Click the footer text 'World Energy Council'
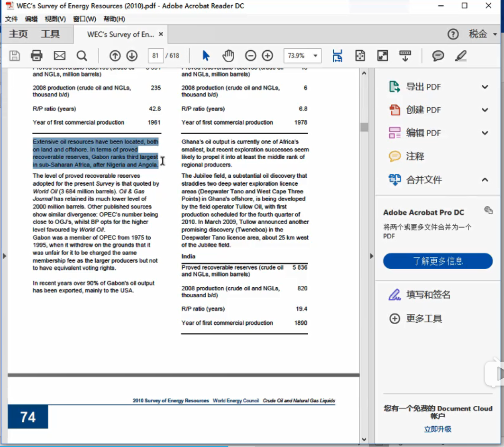Image resolution: width=504 pixels, height=447 pixels. [236, 401]
